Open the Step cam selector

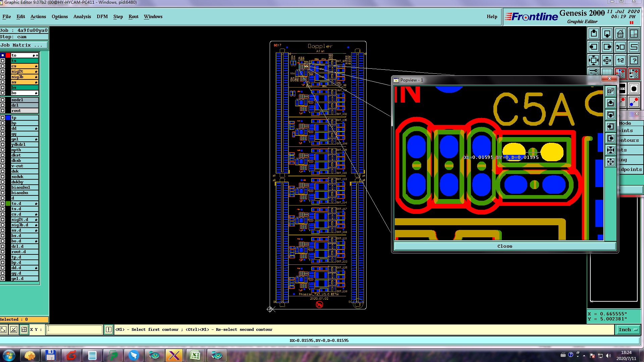[x=23, y=37]
